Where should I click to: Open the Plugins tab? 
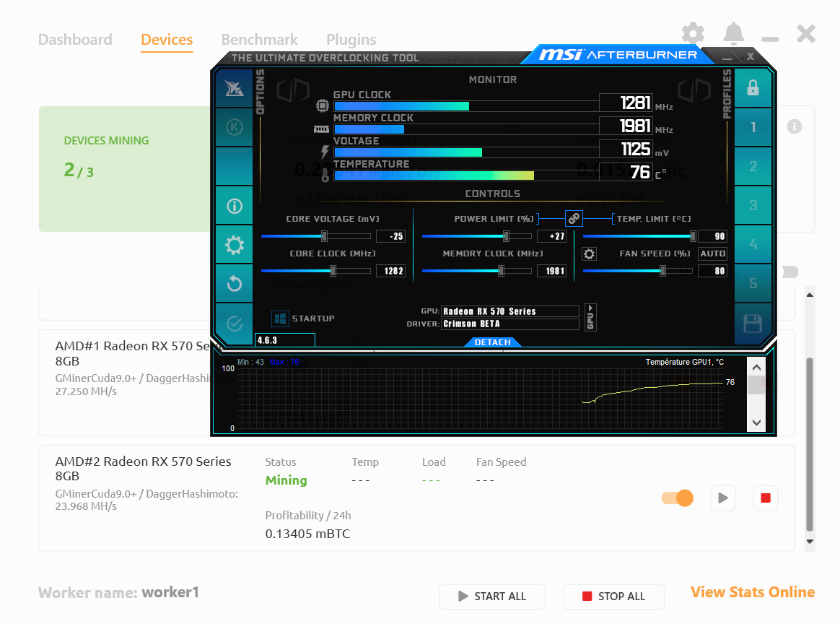351,40
